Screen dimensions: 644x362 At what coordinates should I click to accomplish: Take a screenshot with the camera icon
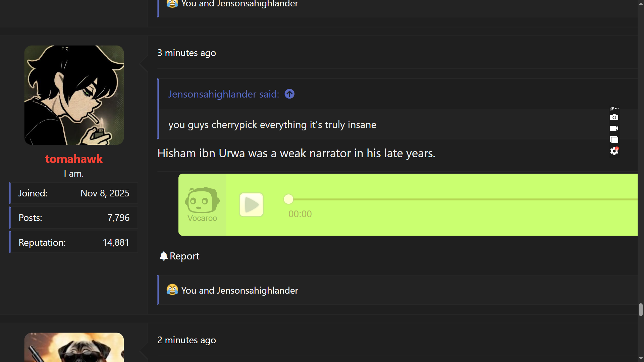click(x=614, y=117)
